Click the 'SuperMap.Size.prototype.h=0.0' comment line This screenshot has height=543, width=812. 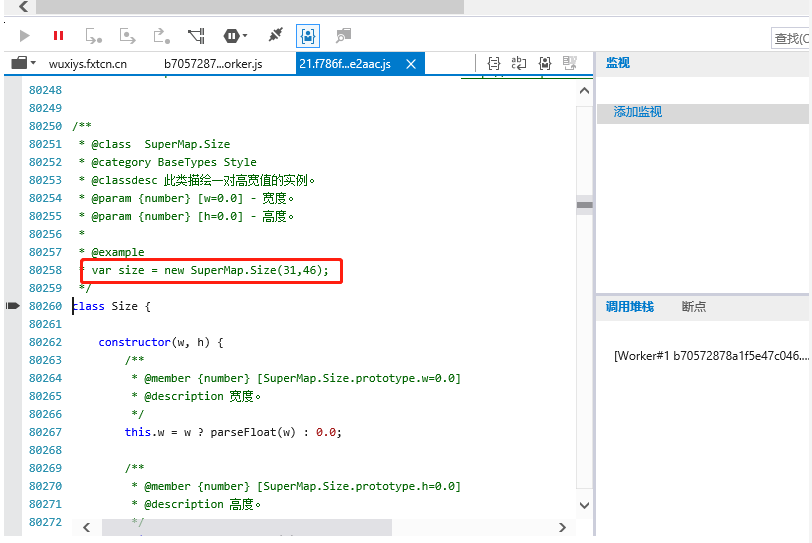point(296,487)
